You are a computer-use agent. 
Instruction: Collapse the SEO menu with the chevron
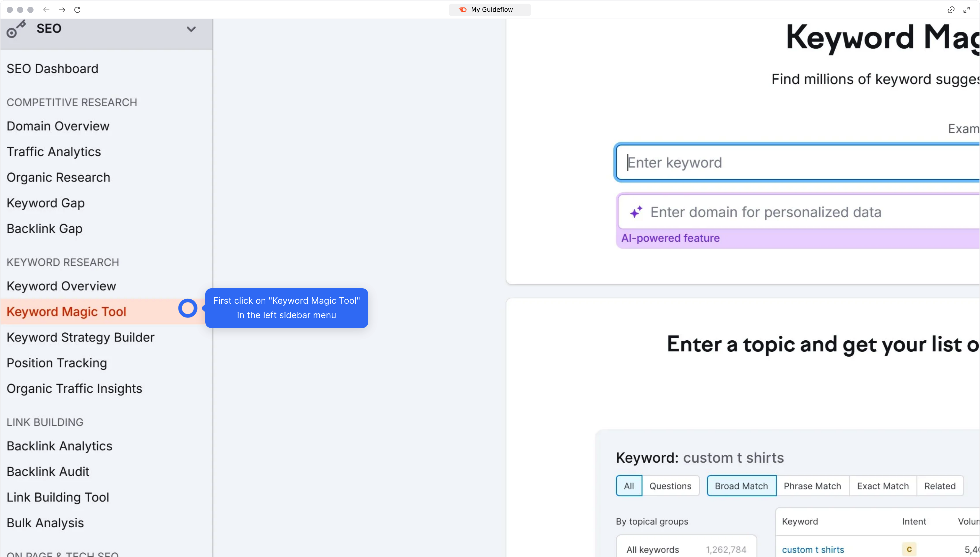coord(191,29)
